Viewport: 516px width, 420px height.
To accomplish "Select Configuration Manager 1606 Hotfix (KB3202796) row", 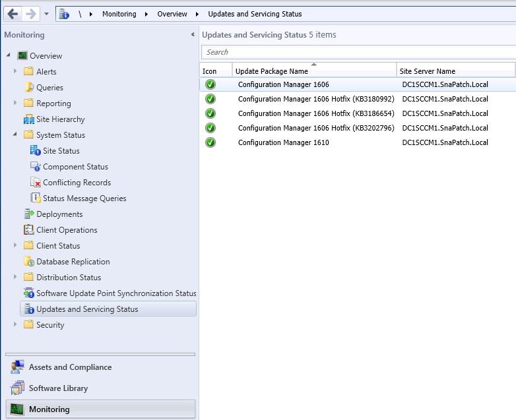I will (358, 128).
